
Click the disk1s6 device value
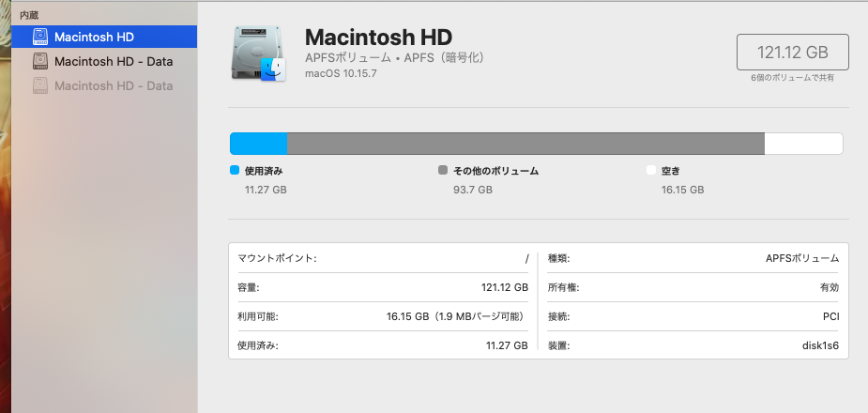point(820,345)
